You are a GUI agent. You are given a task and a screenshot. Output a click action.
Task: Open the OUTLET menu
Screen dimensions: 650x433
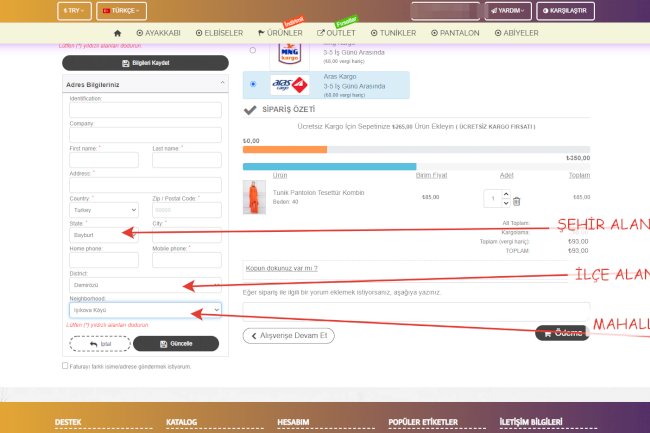tap(336, 33)
